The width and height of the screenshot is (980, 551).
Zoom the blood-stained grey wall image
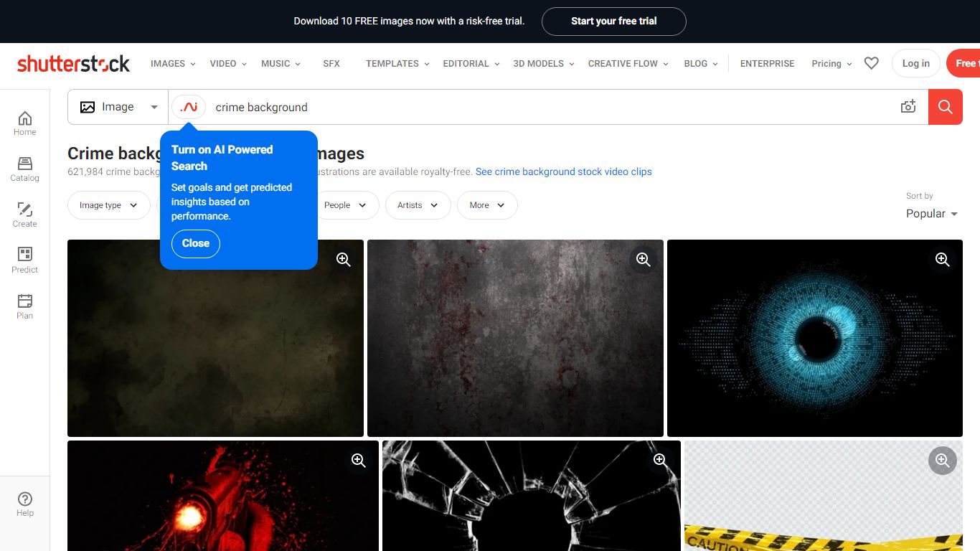tap(643, 260)
